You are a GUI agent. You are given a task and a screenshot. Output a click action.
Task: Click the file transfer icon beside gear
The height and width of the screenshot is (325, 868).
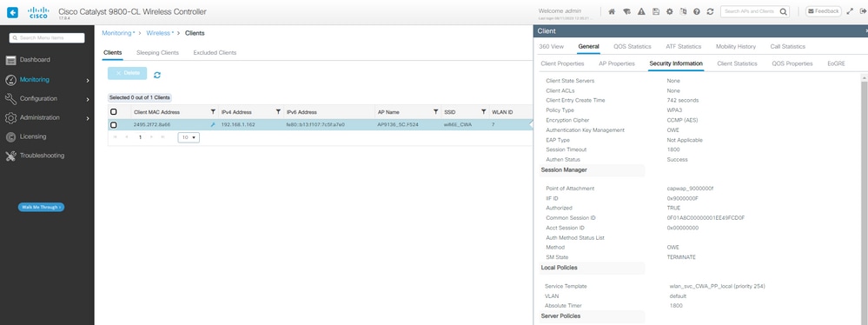point(683,11)
